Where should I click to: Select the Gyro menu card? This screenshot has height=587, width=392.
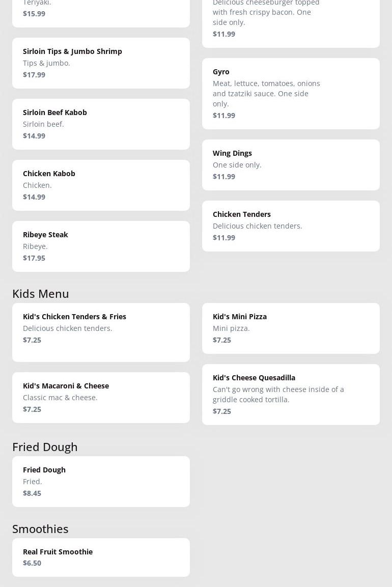(291, 93)
